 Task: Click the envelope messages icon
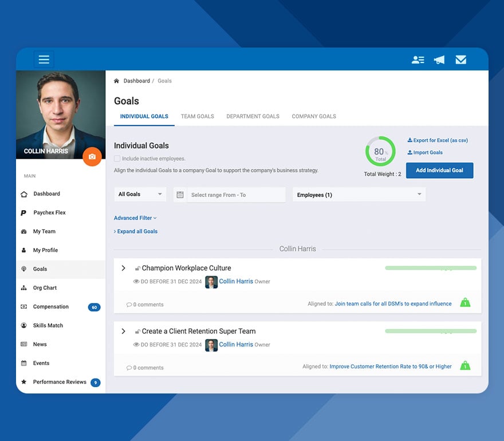tap(460, 59)
